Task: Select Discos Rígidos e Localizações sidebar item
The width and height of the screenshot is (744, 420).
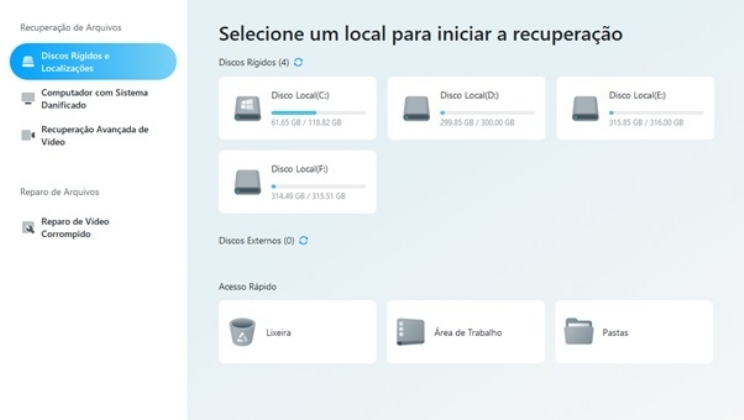Action: click(x=93, y=62)
